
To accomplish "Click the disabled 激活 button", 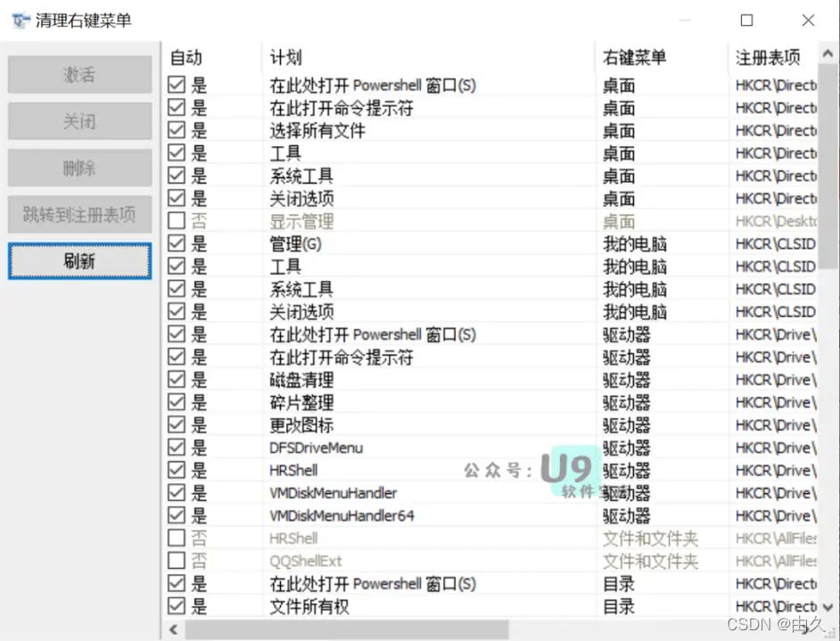I will (x=80, y=74).
